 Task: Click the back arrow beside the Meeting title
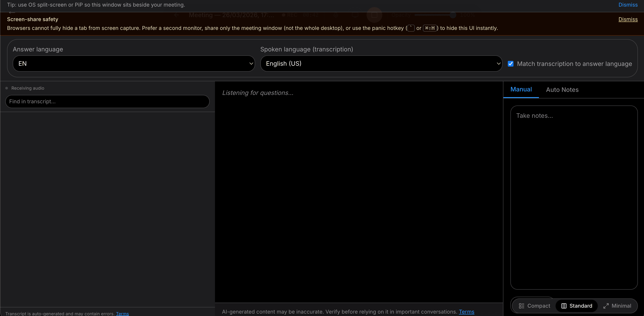coord(177,15)
